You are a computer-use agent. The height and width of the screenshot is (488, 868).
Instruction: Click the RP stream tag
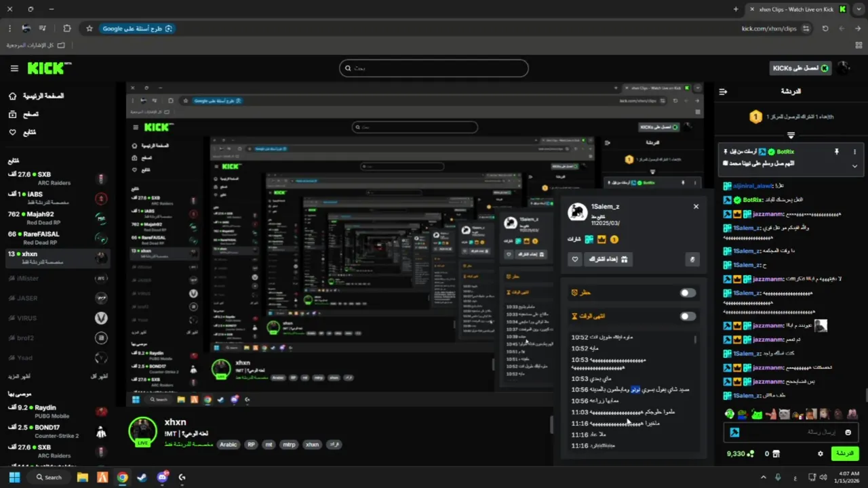[251, 445]
